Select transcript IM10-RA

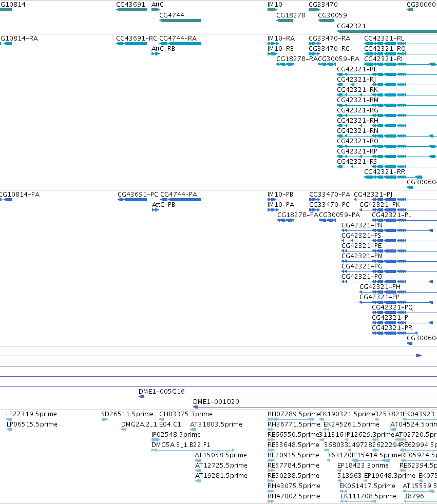pos(281,38)
